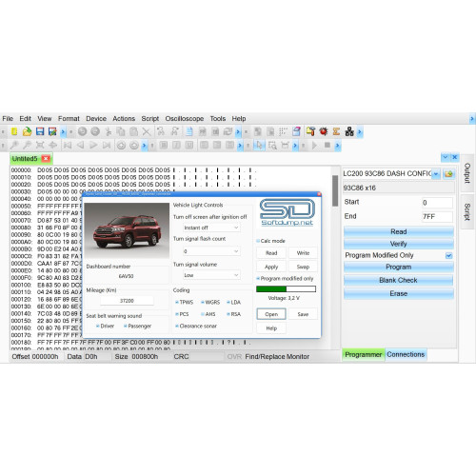Click the Read button in Programmer panel
The height and width of the screenshot is (476, 476).
399,231
